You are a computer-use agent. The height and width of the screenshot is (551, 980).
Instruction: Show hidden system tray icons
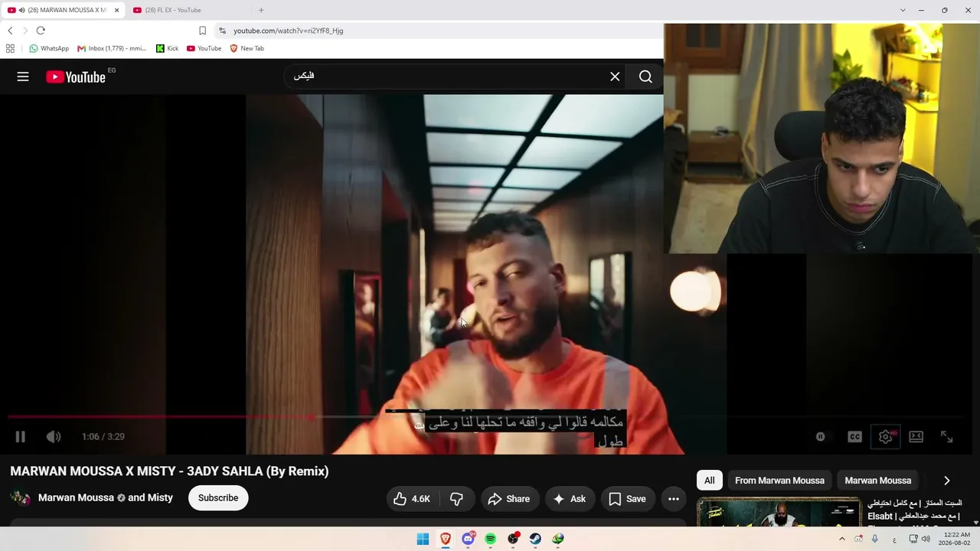pos(842,539)
